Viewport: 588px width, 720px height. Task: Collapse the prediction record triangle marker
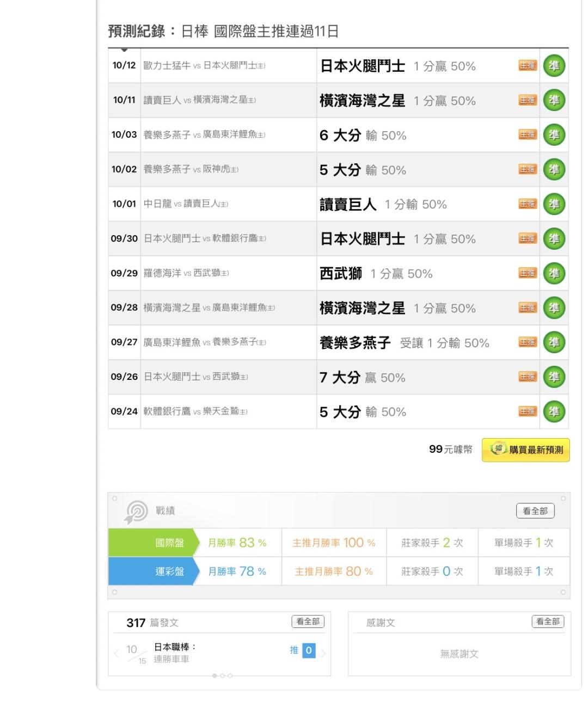coord(124,50)
